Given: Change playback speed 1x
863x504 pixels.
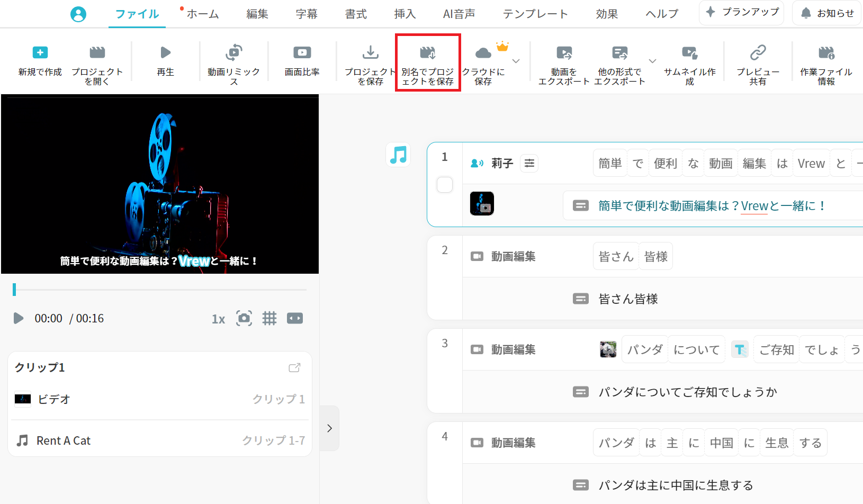Looking at the screenshot, I should pyautogui.click(x=218, y=319).
